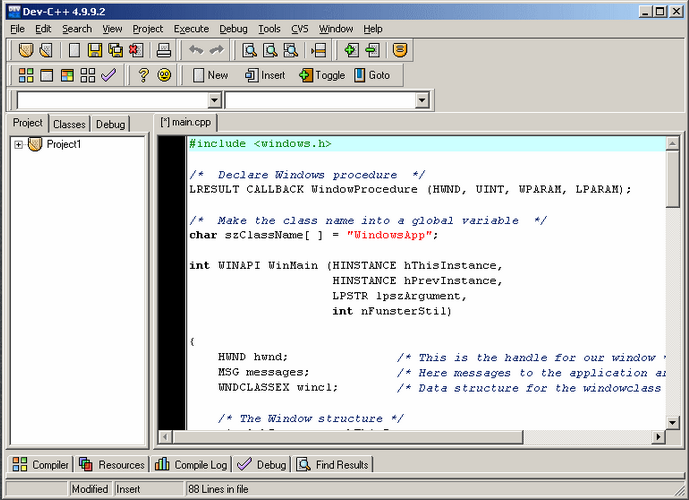Open the Search menu
Viewport: 689px width, 500px height.
pos(77,29)
